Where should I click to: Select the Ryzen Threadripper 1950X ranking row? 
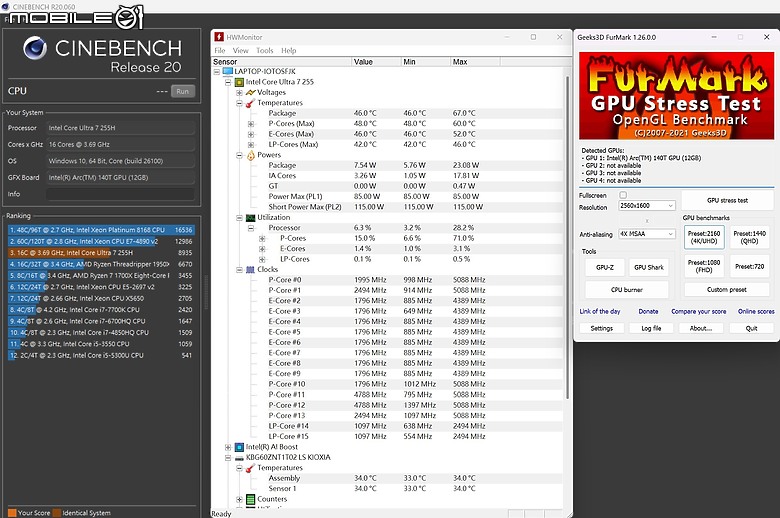point(101,264)
